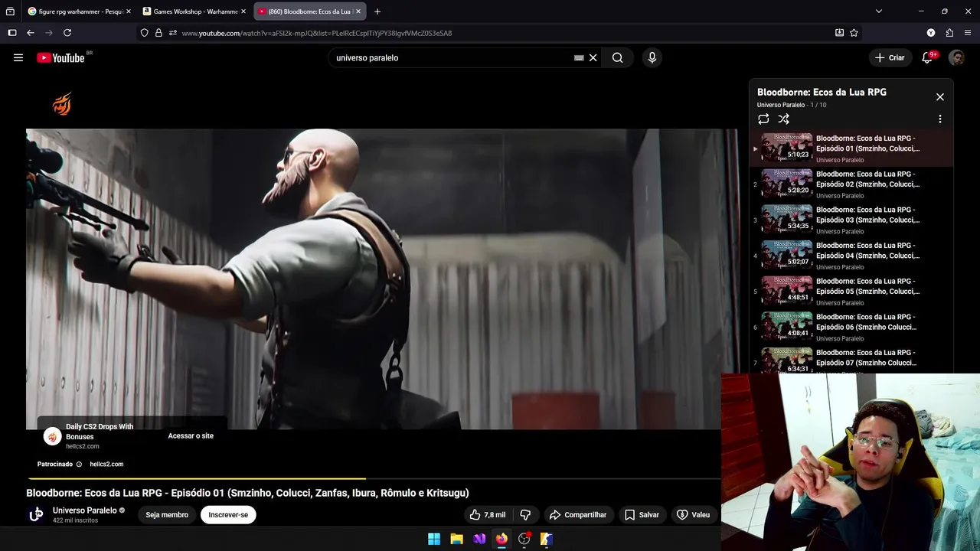Play Episódio 03 from the playlist
Screen dimensions: 980x551
851,220
